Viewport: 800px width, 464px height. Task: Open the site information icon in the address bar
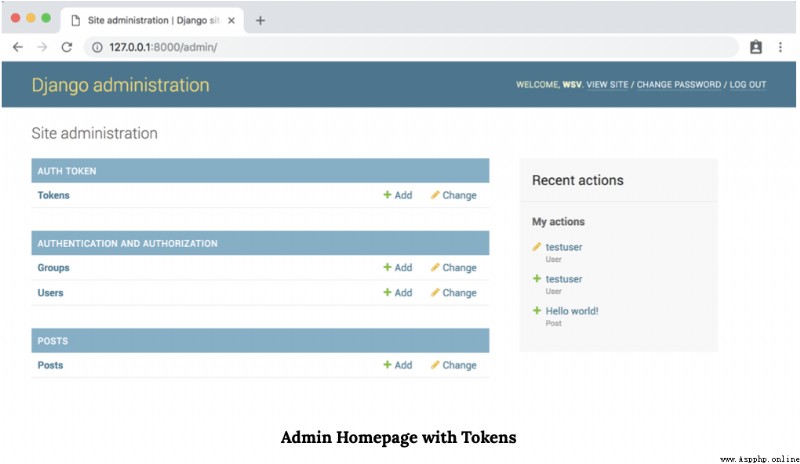pyautogui.click(x=97, y=47)
